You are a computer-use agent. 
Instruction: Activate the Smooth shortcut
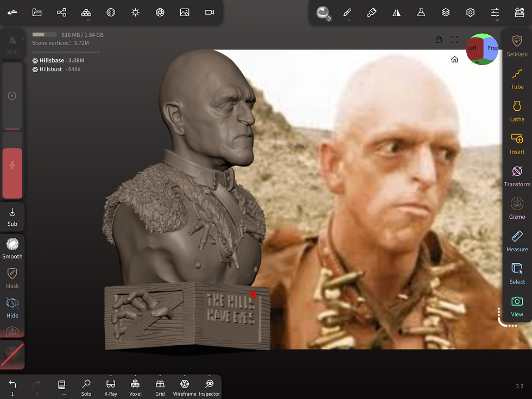12,249
